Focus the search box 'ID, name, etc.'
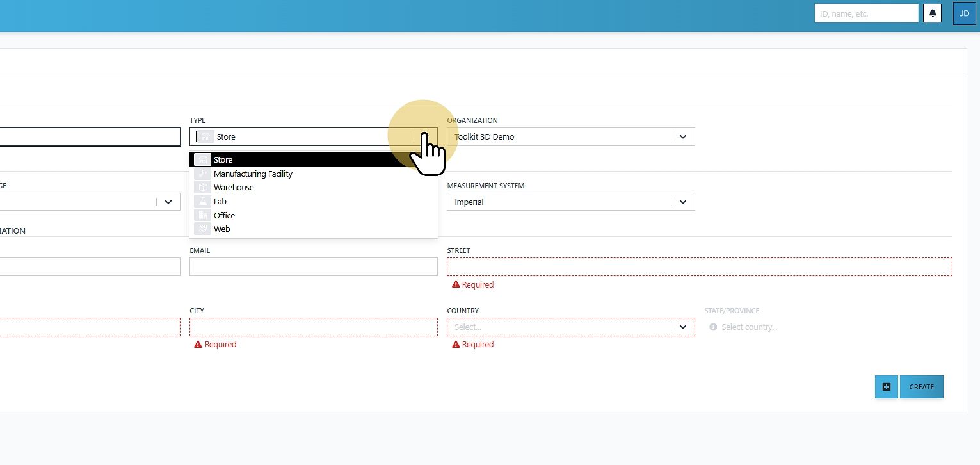The image size is (980, 465). pos(867,13)
